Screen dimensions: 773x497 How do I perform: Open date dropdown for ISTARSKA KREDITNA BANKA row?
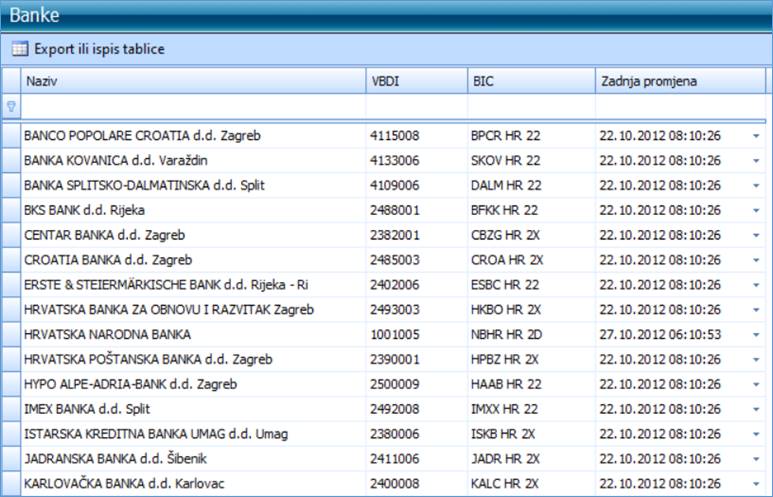click(756, 434)
